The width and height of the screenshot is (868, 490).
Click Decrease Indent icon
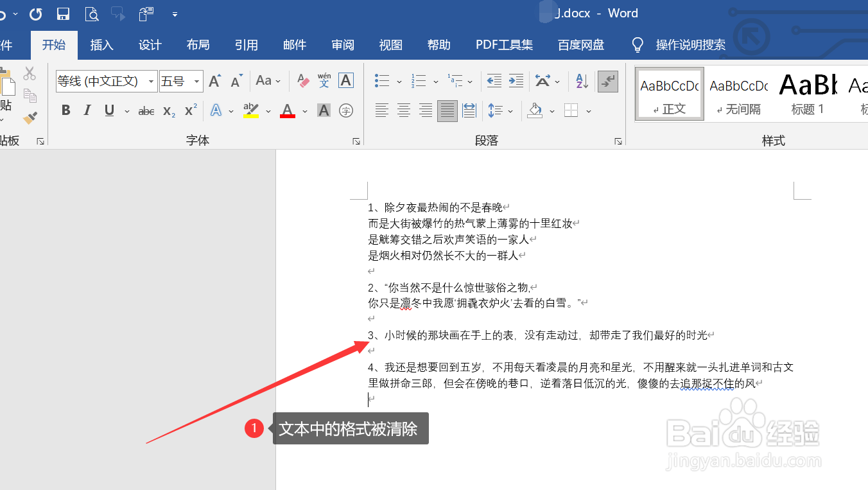[494, 81]
